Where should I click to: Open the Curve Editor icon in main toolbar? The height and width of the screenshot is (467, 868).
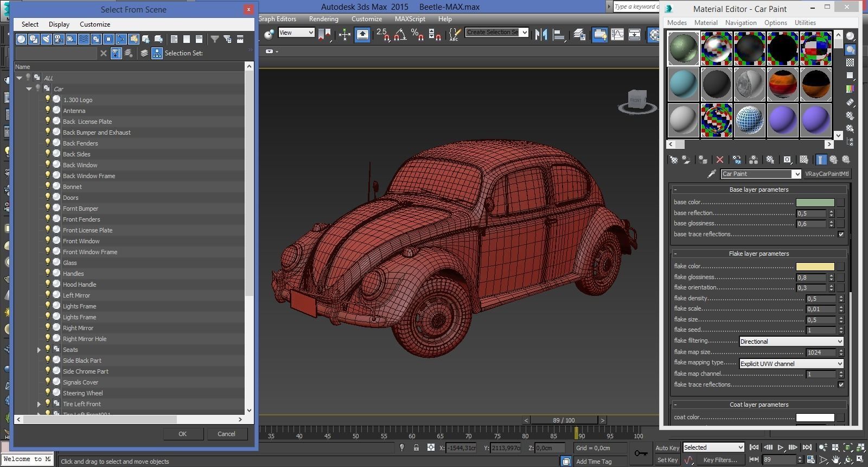(617, 35)
